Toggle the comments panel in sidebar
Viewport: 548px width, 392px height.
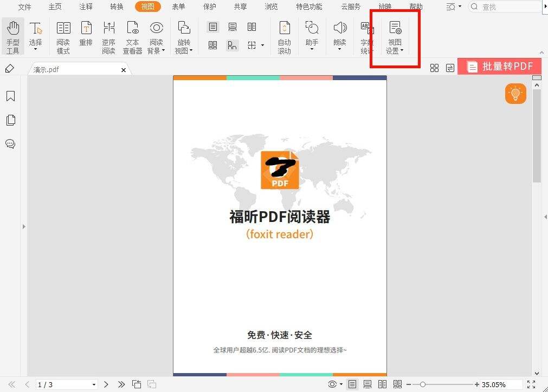coord(11,144)
